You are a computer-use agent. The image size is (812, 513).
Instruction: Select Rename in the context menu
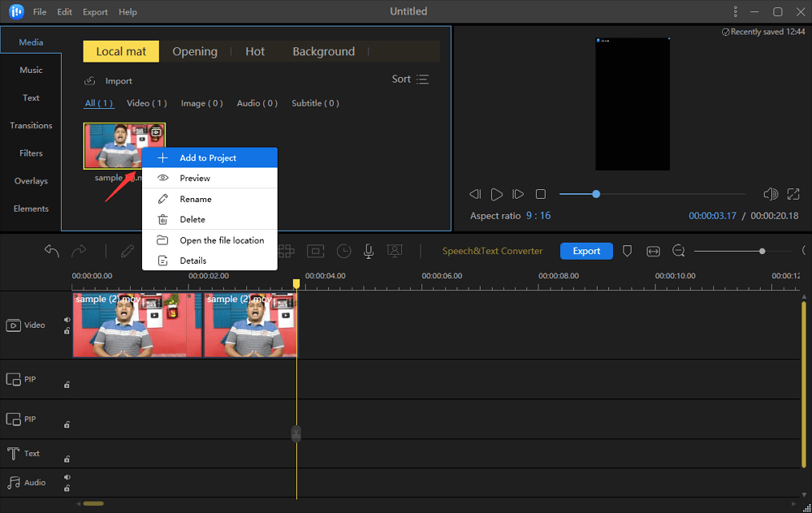(x=196, y=199)
